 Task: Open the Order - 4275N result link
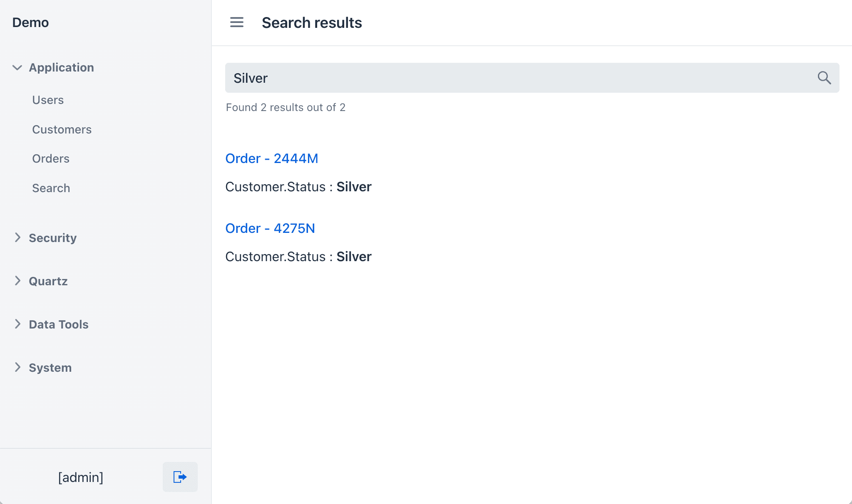click(270, 228)
